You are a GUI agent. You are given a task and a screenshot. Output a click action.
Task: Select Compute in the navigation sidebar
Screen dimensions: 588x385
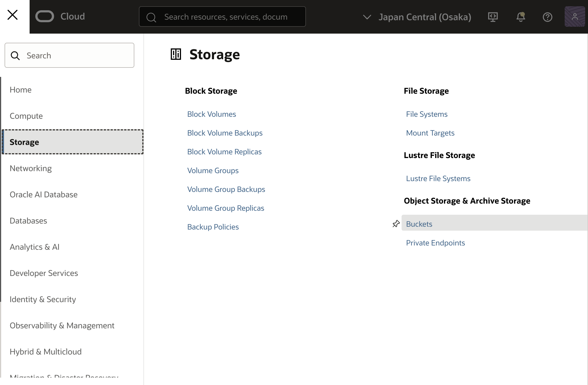click(26, 116)
